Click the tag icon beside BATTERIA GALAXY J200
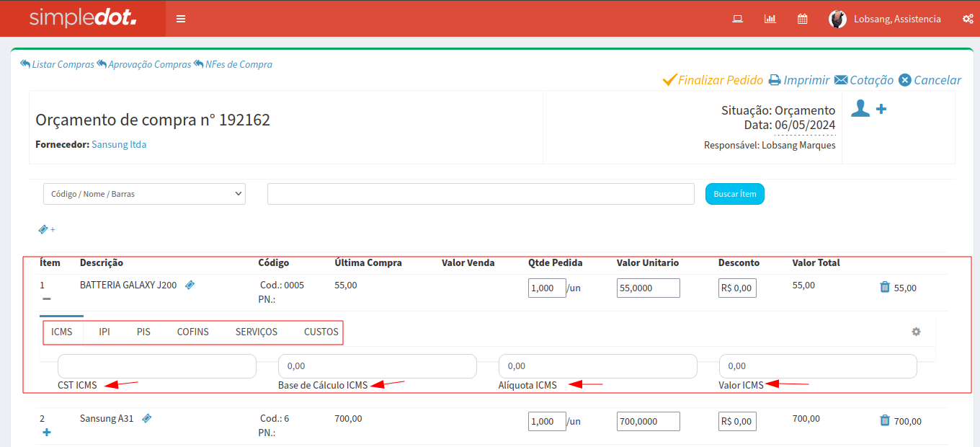The width and height of the screenshot is (980, 447). coord(190,285)
